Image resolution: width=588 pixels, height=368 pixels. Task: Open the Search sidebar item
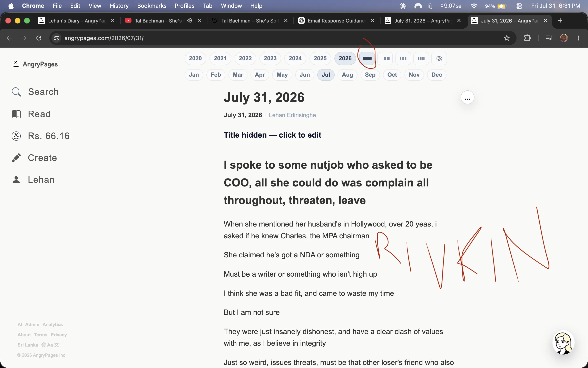tap(35, 92)
